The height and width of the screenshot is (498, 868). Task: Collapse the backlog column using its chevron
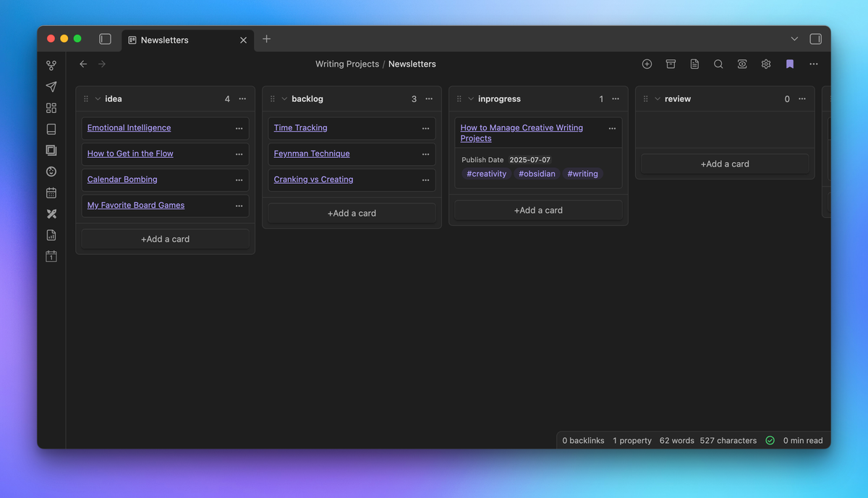[284, 98]
